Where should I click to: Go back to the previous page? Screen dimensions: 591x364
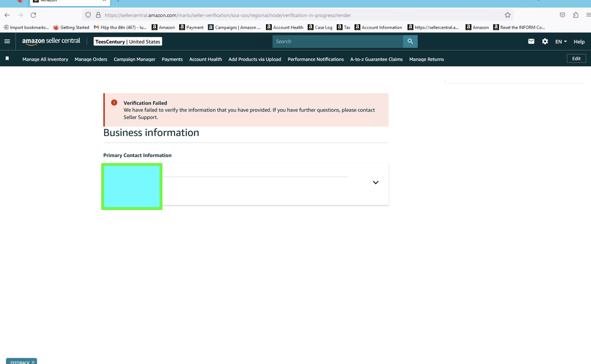pos(7,15)
